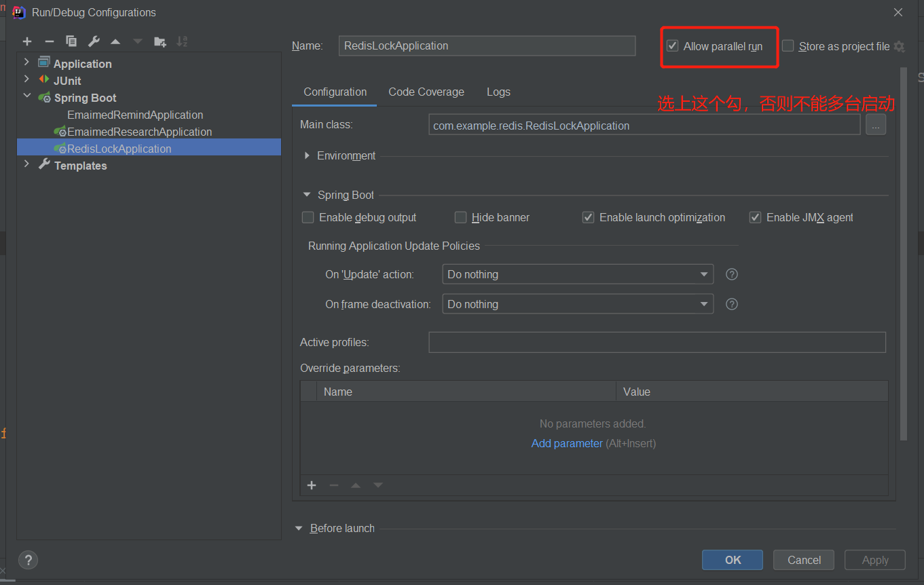Uncheck Enable launch optimization
This screenshot has width=924, height=585.
[x=588, y=217]
